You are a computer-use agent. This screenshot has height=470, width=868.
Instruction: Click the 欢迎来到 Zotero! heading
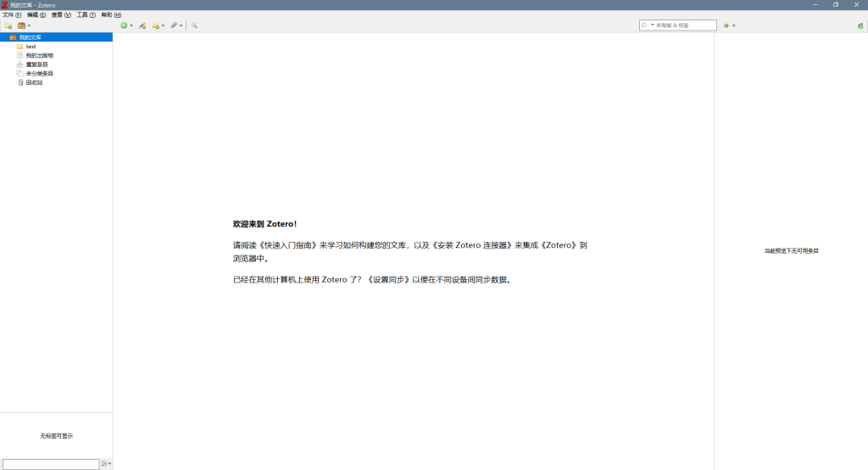click(264, 224)
